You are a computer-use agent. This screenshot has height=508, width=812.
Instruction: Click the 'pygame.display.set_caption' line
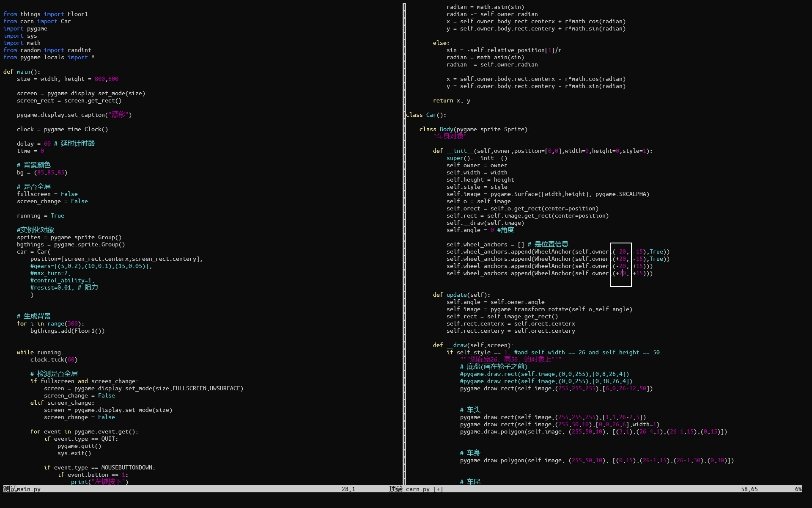click(x=74, y=115)
